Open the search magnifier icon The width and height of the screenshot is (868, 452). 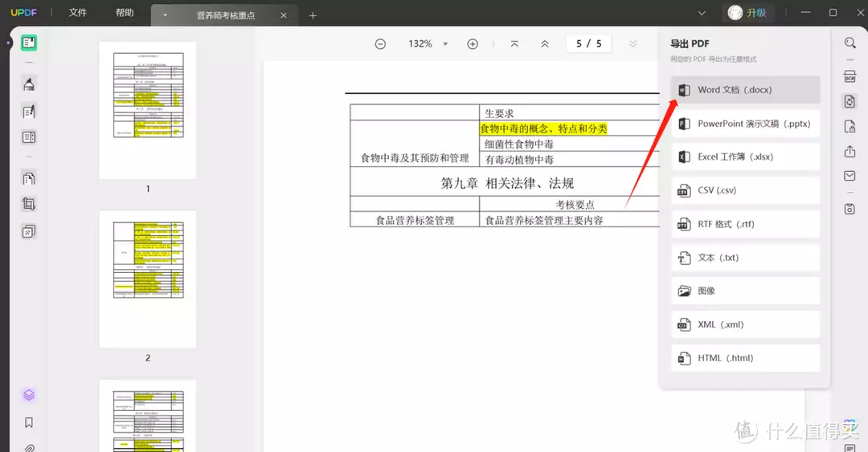(850, 43)
